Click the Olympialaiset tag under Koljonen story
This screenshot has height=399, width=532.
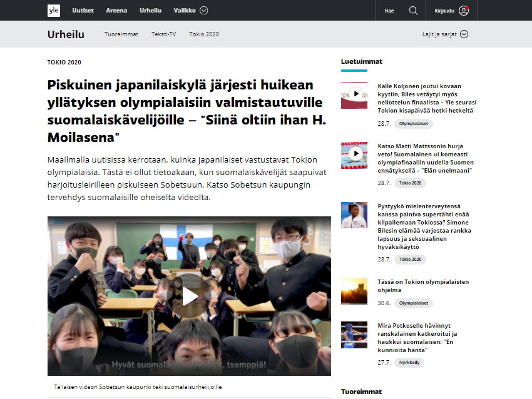tap(413, 124)
